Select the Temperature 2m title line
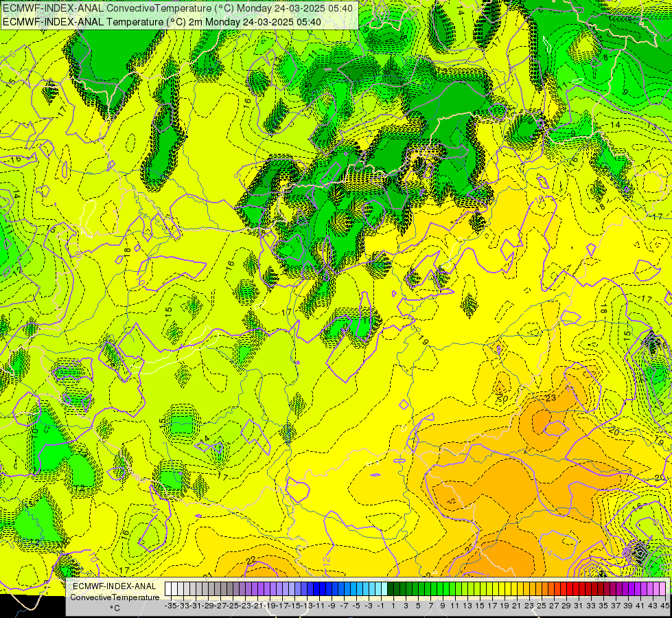 point(162,22)
